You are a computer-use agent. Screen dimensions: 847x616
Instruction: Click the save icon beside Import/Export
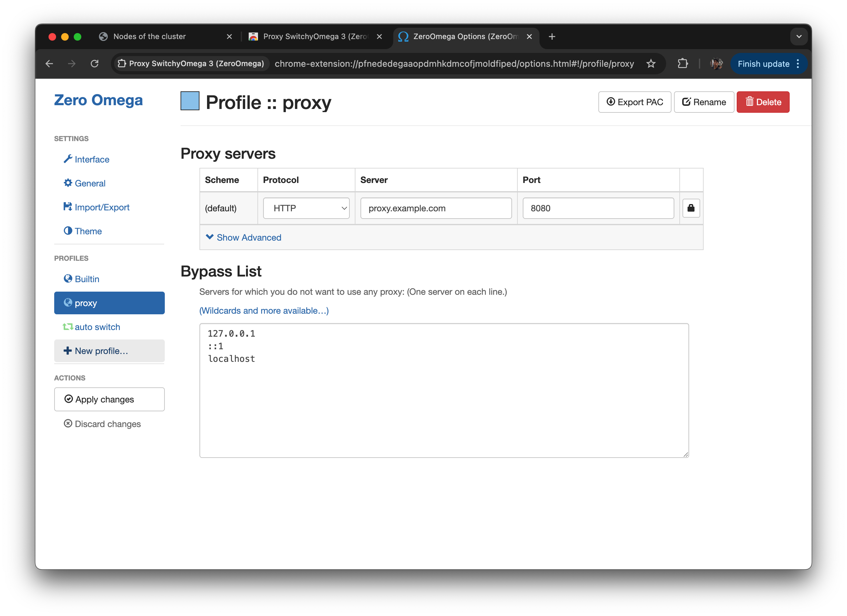point(68,207)
